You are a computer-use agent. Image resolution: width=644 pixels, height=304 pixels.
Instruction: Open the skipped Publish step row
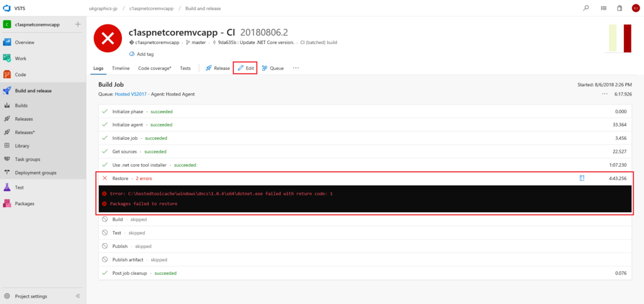365,247
